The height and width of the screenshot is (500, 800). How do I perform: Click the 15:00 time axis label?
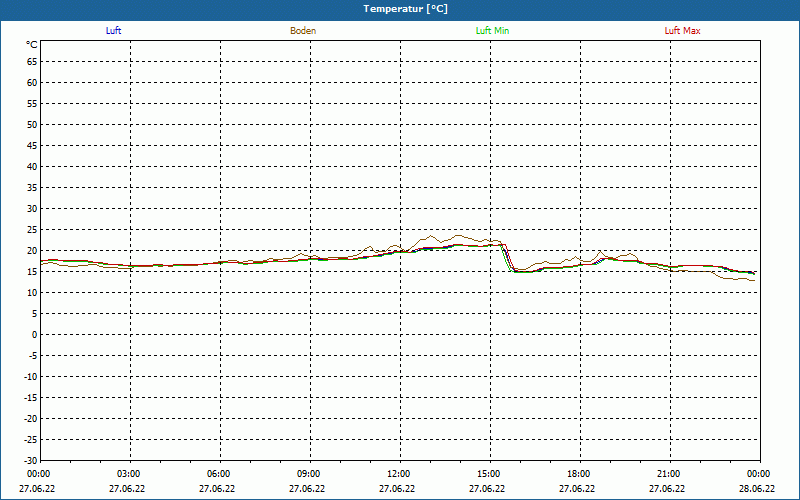[x=489, y=474]
